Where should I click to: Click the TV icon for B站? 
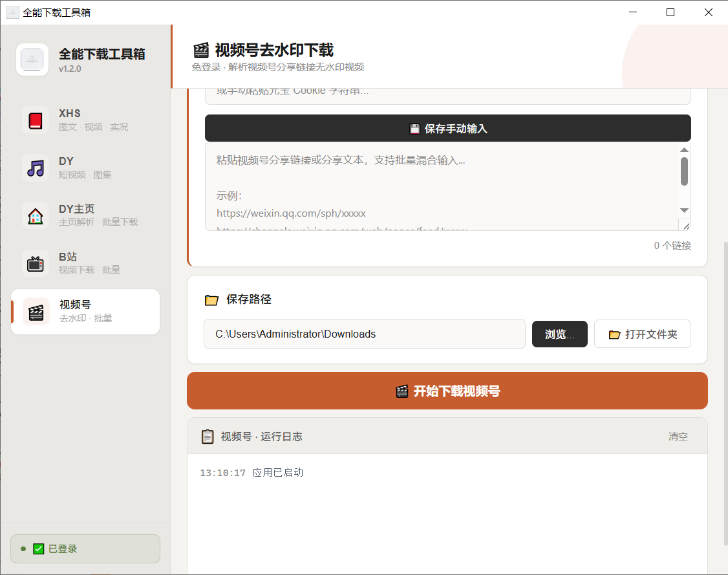(36, 264)
